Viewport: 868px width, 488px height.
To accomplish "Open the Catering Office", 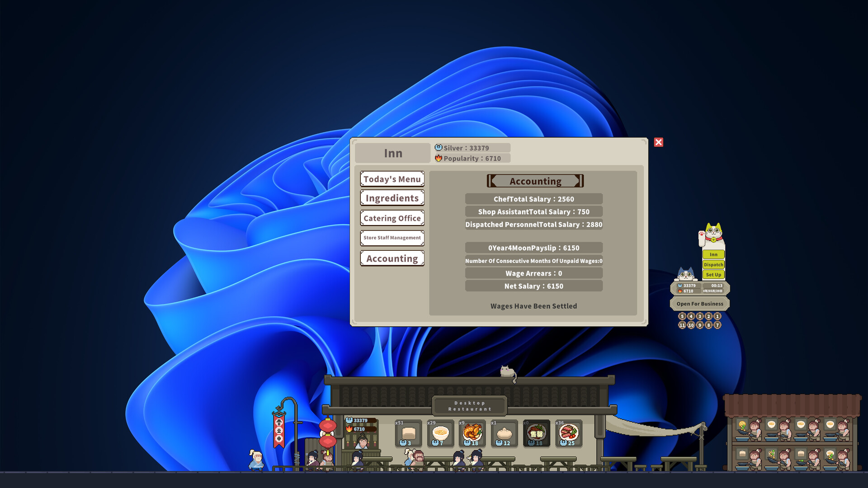I will click(x=392, y=218).
